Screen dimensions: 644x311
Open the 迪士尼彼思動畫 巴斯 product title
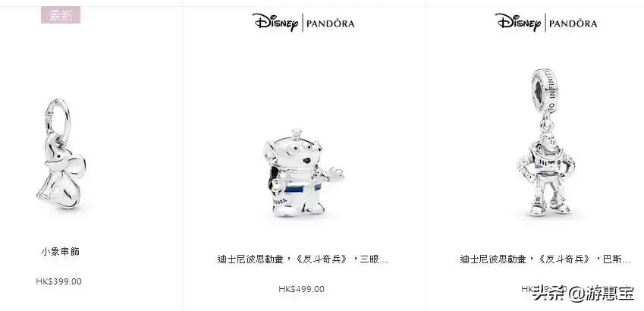pos(545,259)
